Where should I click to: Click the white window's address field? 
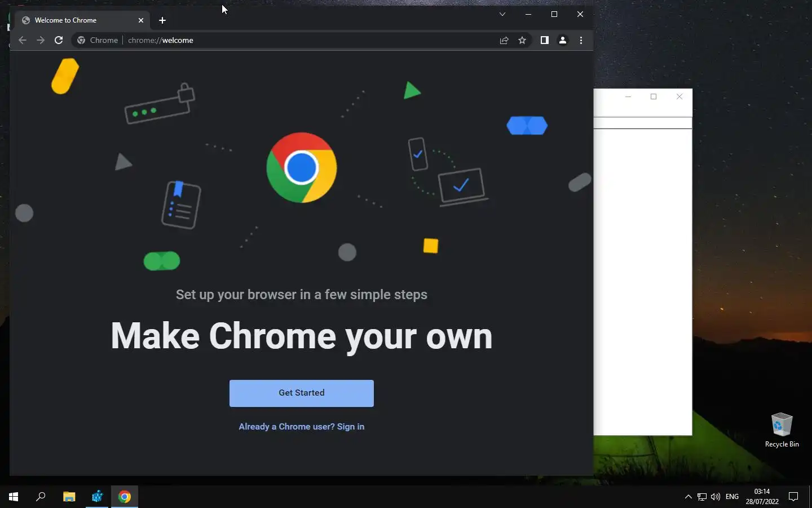(643, 123)
